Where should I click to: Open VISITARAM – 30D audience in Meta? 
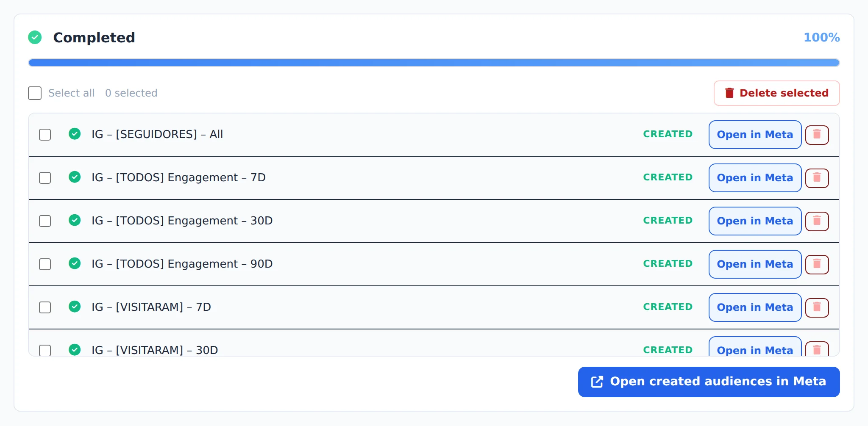pyautogui.click(x=755, y=347)
